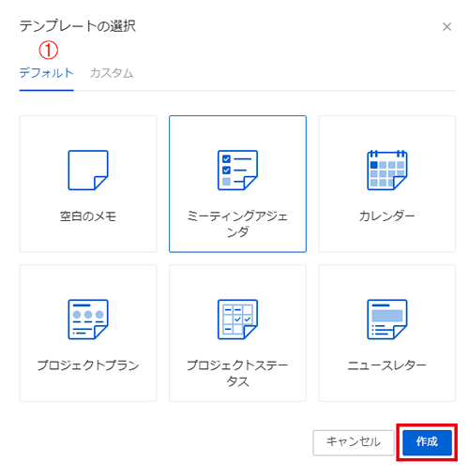
Task: Cancel with the キャンセル button
Action: point(354,442)
